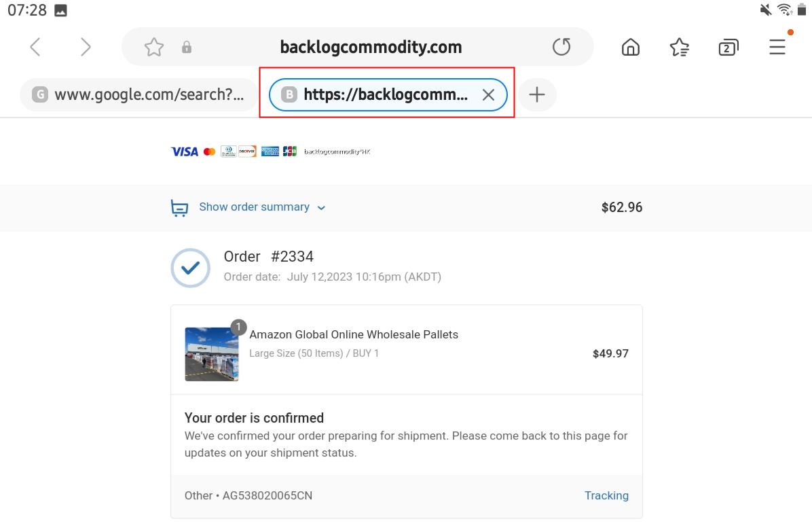Go back to the previous page
The height and width of the screenshot is (530, 812).
pos(35,47)
